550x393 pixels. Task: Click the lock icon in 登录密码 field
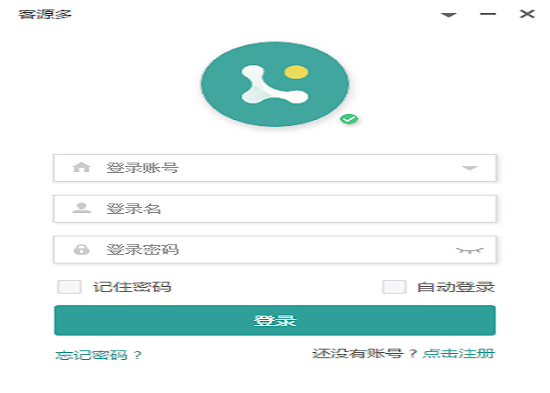[81, 249]
